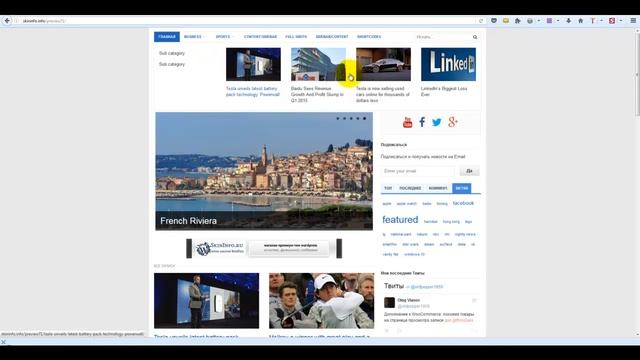Screen dimensions: 640x360
Task: Click the LinkedIn logo thumbnail
Action: pyautogui.click(x=448, y=64)
